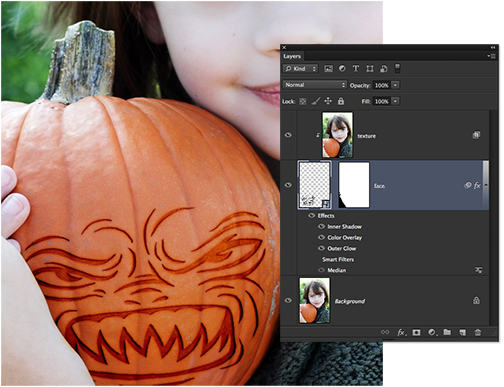This screenshot has height=387, width=504.
Task: Open the Opacity slider dropdown arrow
Action: (x=395, y=85)
